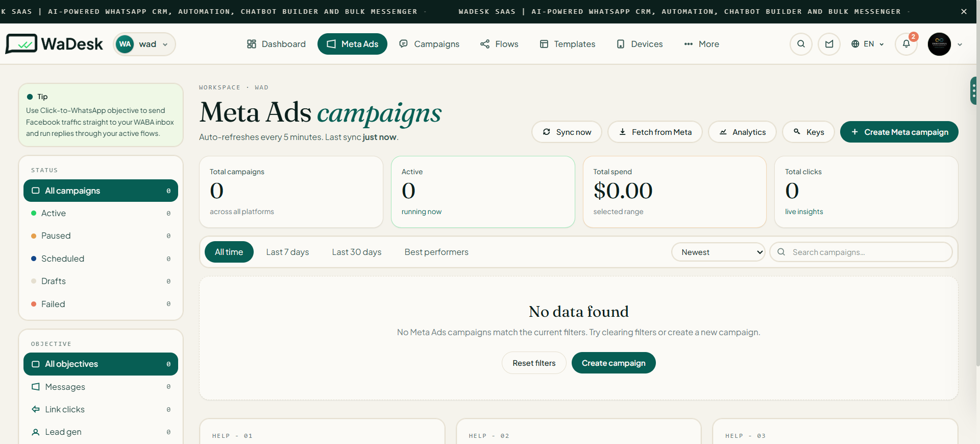The width and height of the screenshot is (980, 444).
Task: Select Last 7 days tab
Action: [287, 252]
